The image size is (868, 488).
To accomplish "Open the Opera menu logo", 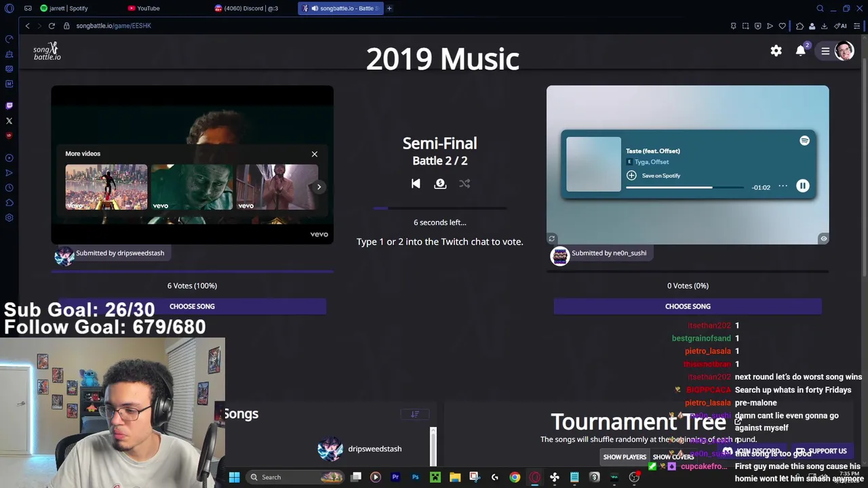I will [x=9, y=8].
